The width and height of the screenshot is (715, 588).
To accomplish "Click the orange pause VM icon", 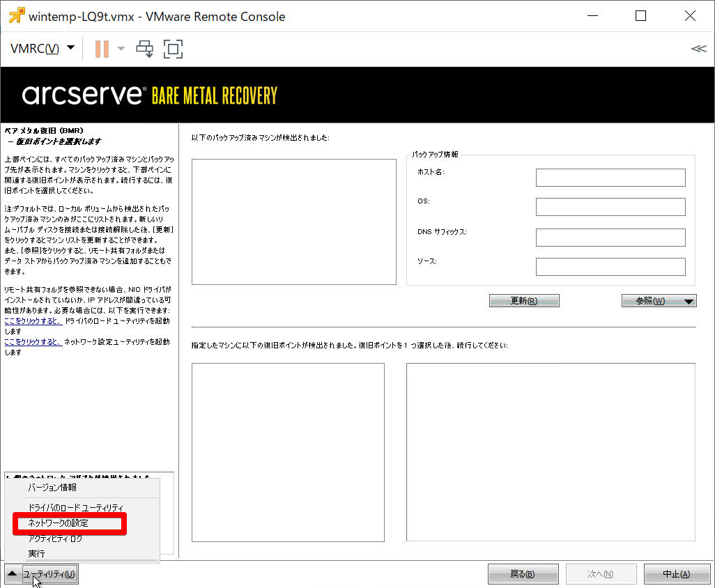I will (x=102, y=49).
